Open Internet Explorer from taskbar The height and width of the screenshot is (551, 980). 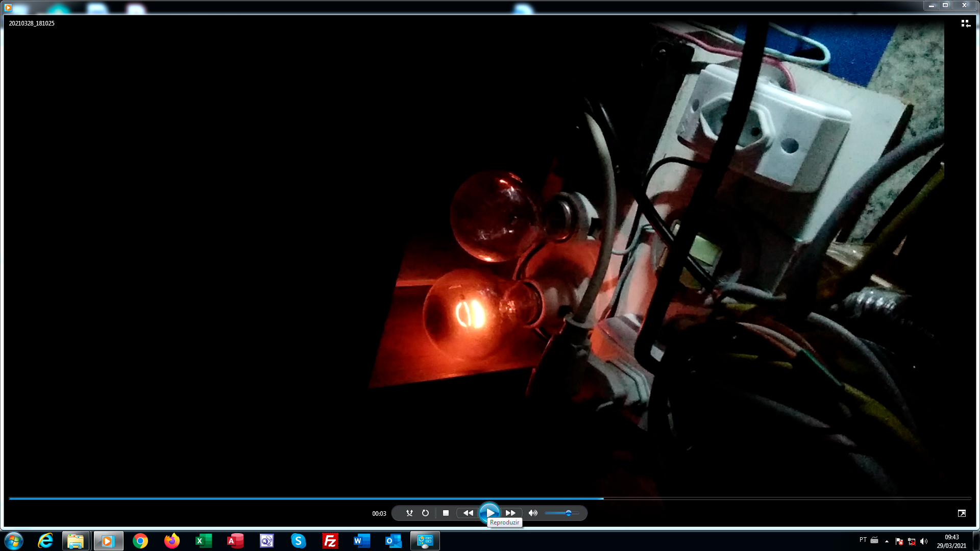point(45,541)
